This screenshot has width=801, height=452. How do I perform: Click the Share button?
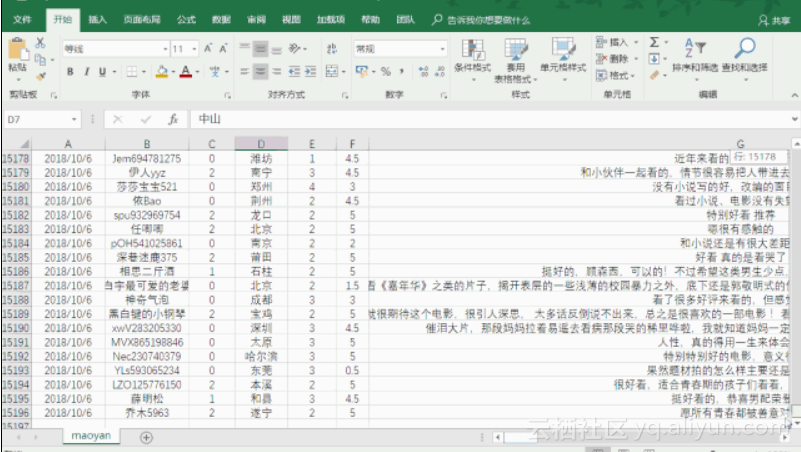point(775,20)
